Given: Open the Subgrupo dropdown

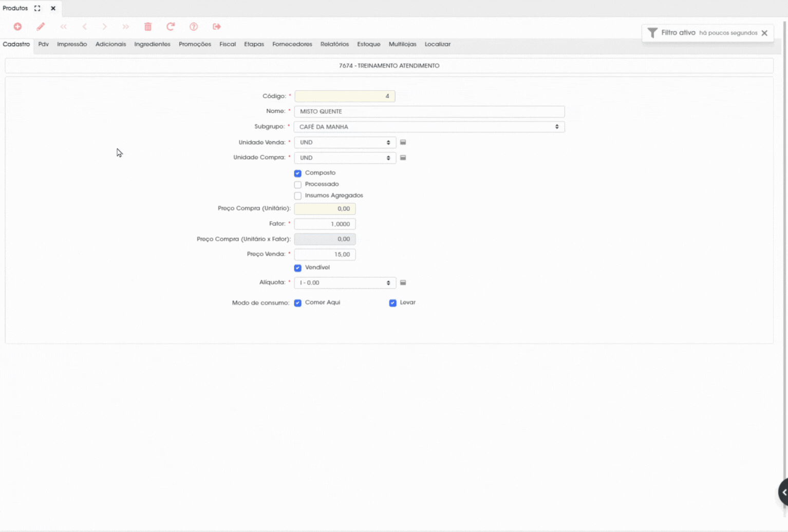Looking at the screenshot, I should (x=429, y=127).
